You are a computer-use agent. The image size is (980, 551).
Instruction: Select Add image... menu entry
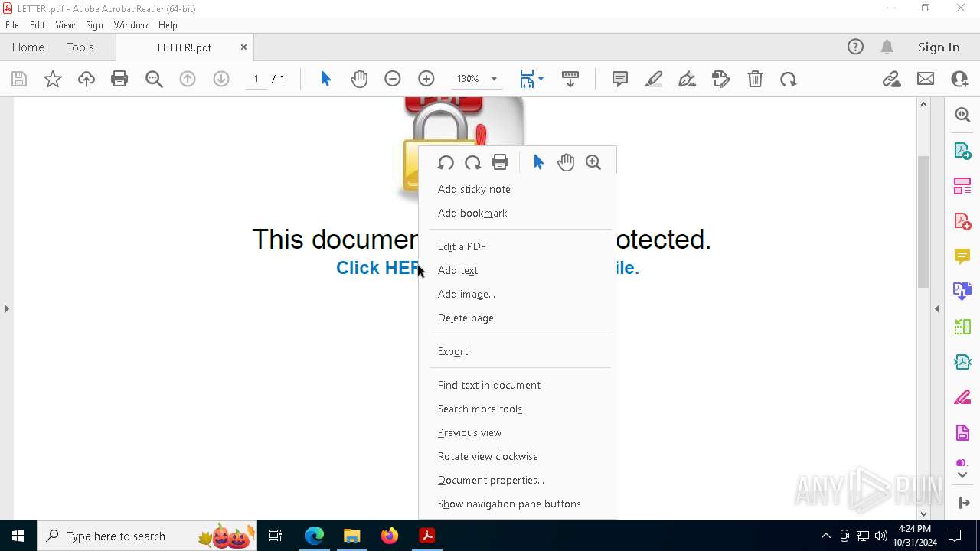(518, 294)
